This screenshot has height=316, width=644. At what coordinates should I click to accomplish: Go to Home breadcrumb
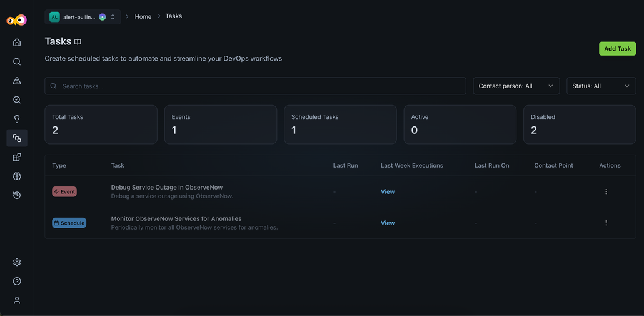tap(143, 16)
